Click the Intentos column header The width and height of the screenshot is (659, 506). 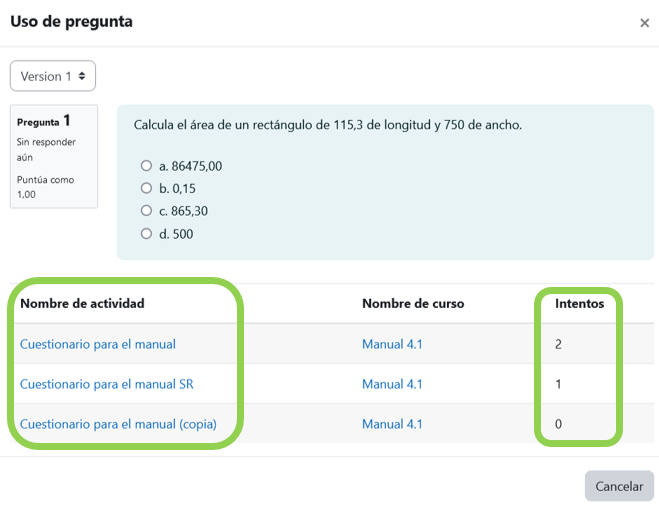[x=580, y=303]
